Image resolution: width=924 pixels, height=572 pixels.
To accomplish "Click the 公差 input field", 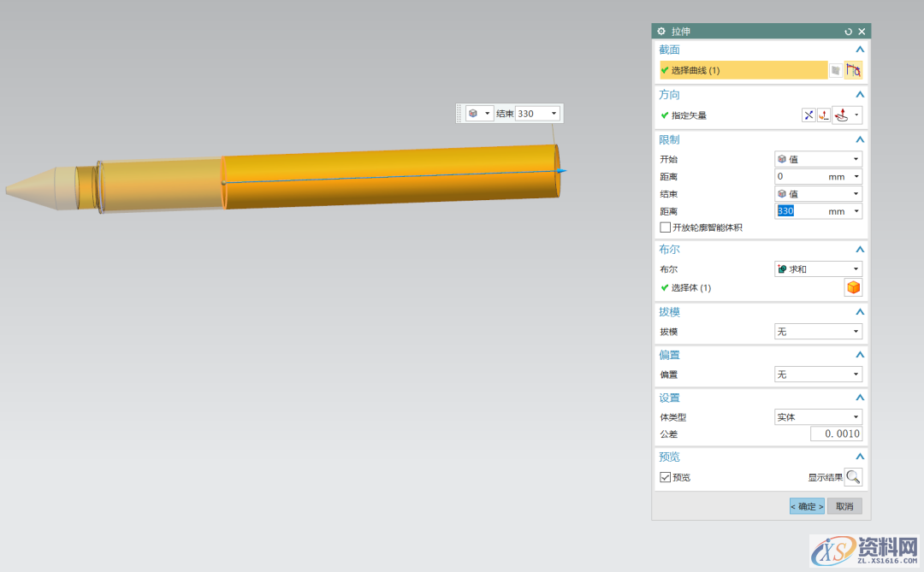I will coord(836,434).
